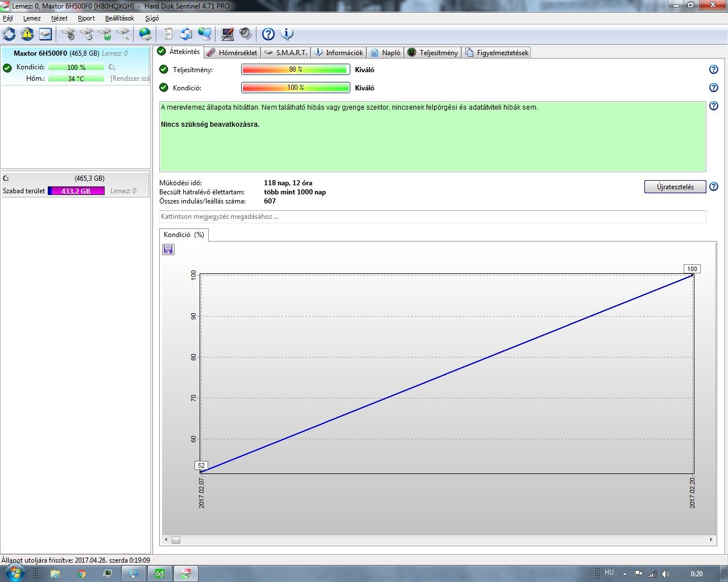Switch to the Információk tab
728x582 pixels.
338,52
